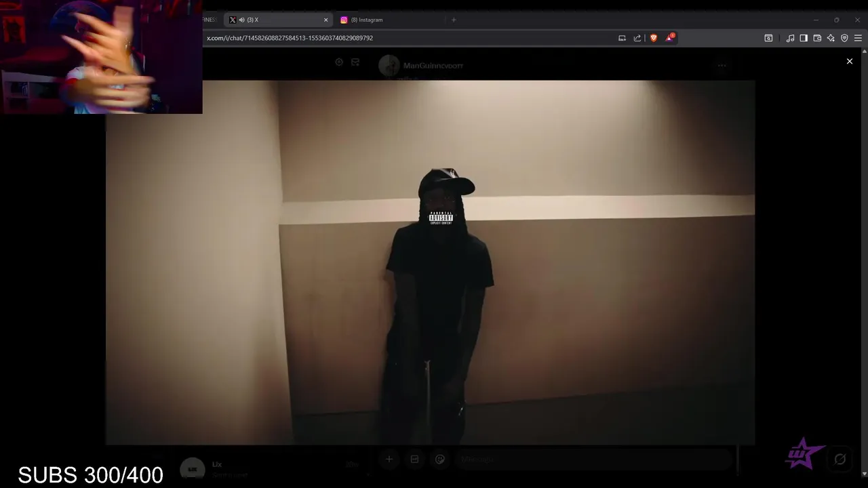Open the browser hamburger menu
Image resolution: width=868 pixels, height=488 pixels.
click(858, 38)
